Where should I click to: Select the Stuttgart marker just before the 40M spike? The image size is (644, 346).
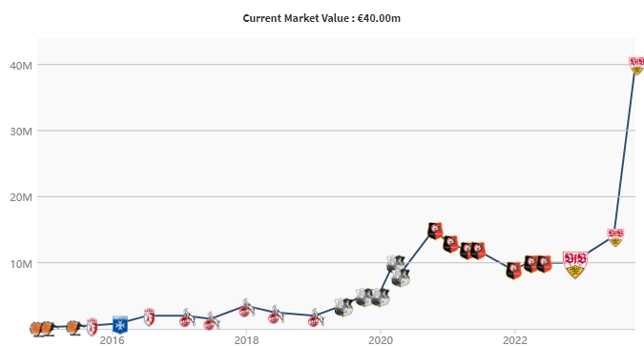click(x=615, y=237)
